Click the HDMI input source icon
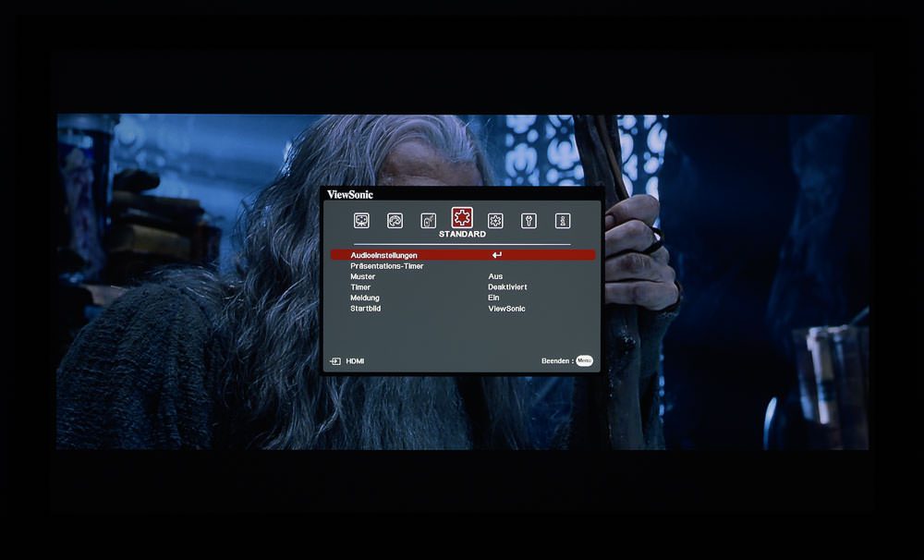This screenshot has height=560, width=924. click(x=335, y=361)
